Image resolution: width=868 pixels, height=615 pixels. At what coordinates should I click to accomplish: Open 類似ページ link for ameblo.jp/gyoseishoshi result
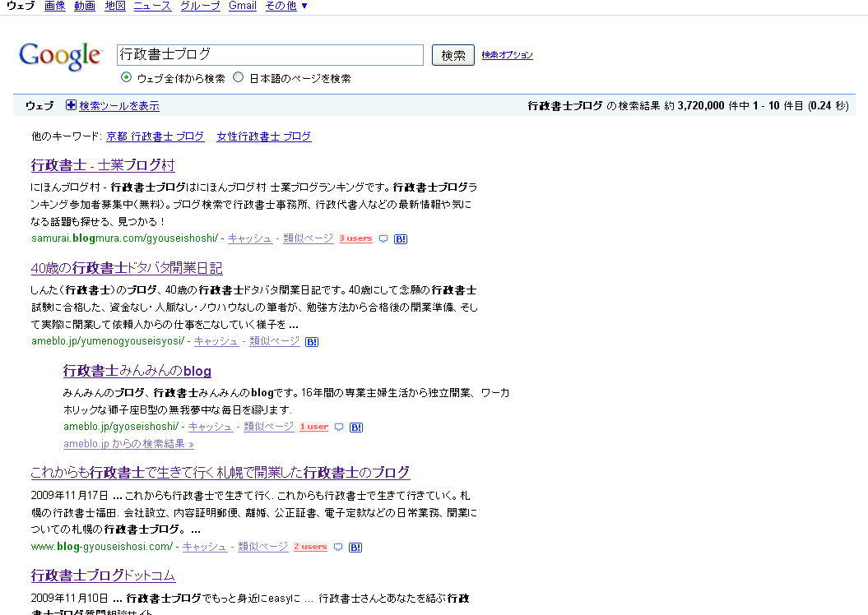[x=269, y=427]
